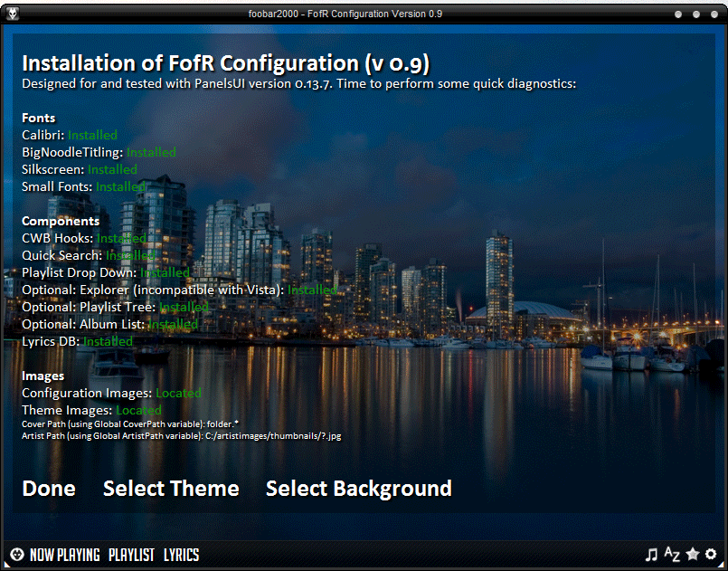Click the star icon in bottom bar
This screenshot has height=571, width=728.
(692, 554)
